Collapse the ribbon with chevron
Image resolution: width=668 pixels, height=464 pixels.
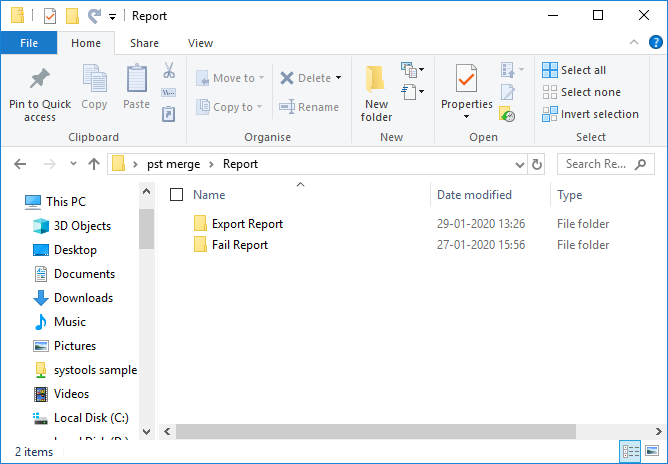tap(633, 42)
